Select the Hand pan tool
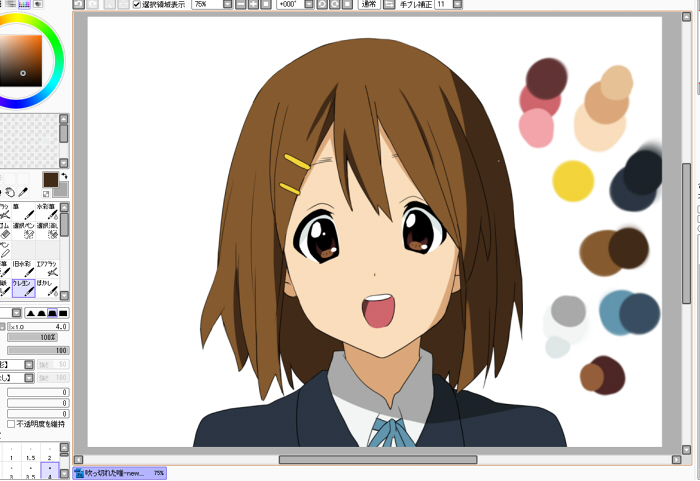 [x=10, y=192]
